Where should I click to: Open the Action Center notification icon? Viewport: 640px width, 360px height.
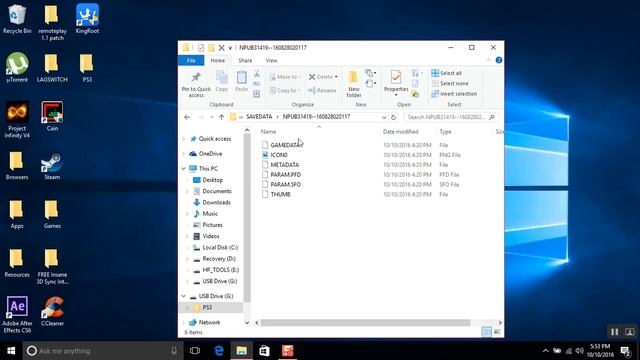pyautogui.click(x=625, y=351)
